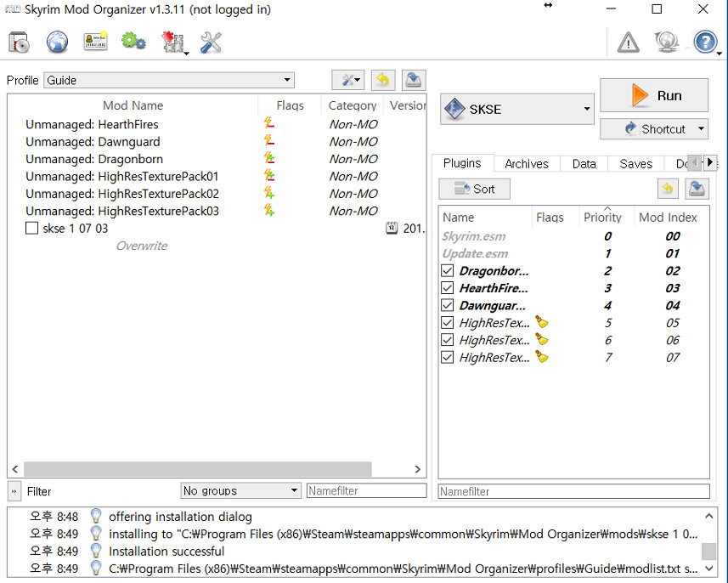This screenshot has width=728, height=583.
Task: Click the mod list create backup icon
Action: coord(414,81)
